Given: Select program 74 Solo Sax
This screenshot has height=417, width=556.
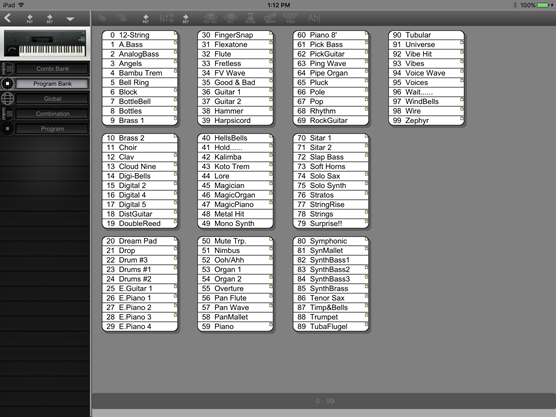Looking at the screenshot, I should point(331,176).
